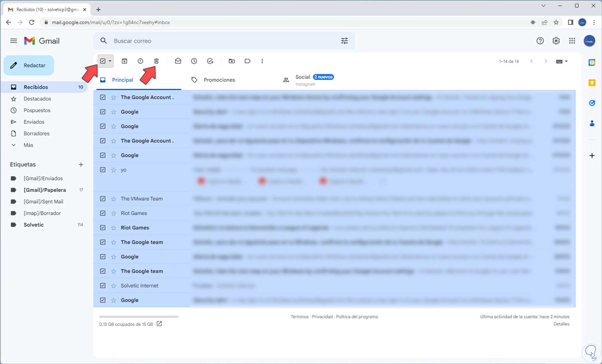Go to older emails arrow
The image size is (602, 364).
pyautogui.click(x=546, y=61)
